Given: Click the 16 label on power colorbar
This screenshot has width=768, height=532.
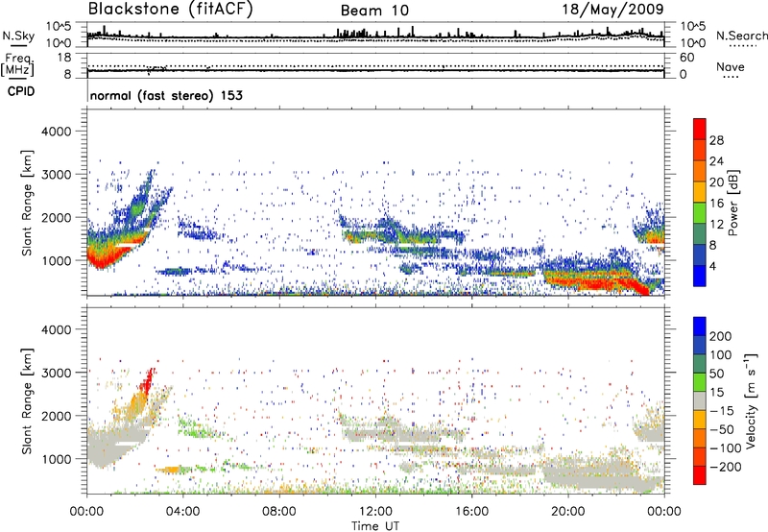Looking at the screenshot, I should click(716, 204).
